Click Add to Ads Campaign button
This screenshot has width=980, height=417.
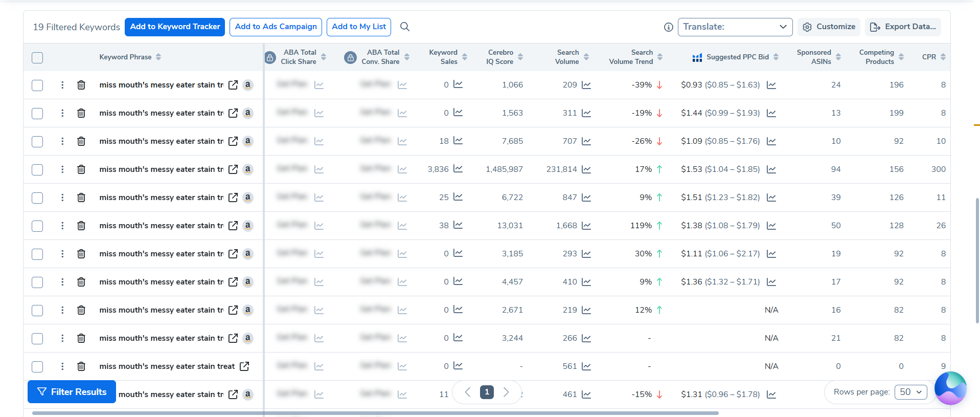coord(276,27)
